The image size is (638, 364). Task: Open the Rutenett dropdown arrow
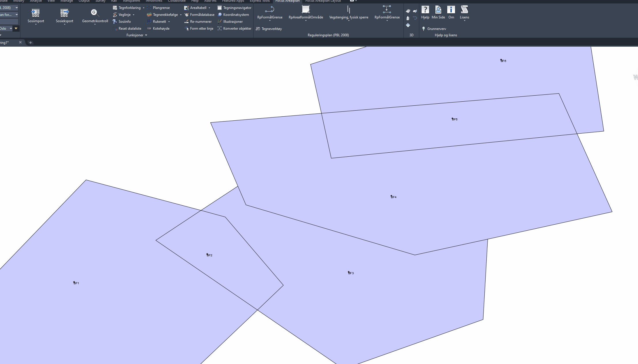click(169, 22)
